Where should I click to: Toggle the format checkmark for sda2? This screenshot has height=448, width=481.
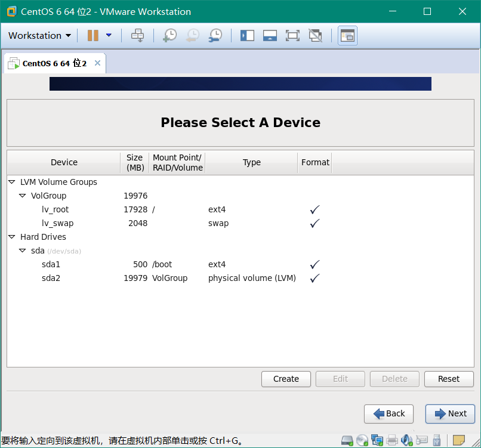click(x=314, y=279)
